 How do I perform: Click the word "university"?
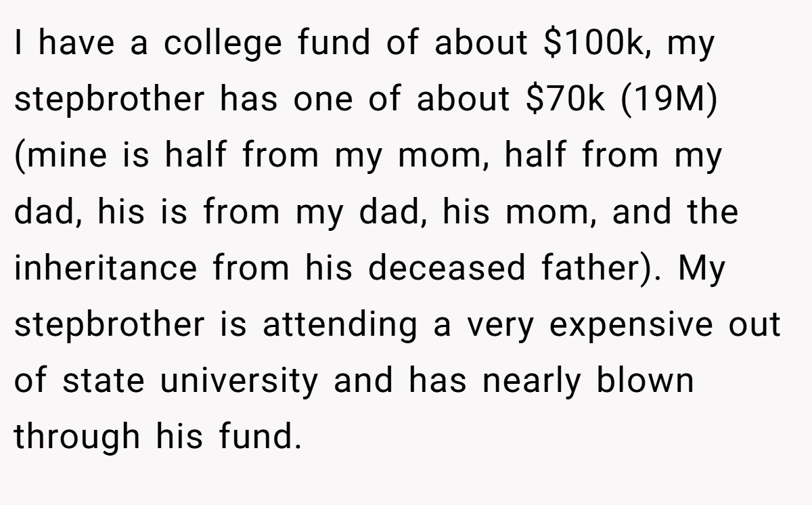pyautogui.click(x=238, y=382)
